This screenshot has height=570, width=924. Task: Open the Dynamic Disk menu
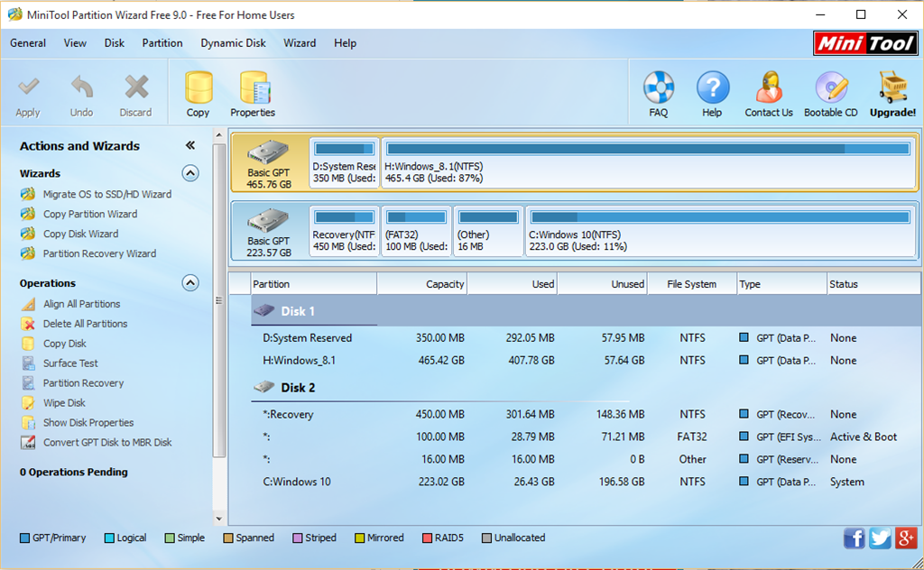pos(233,43)
